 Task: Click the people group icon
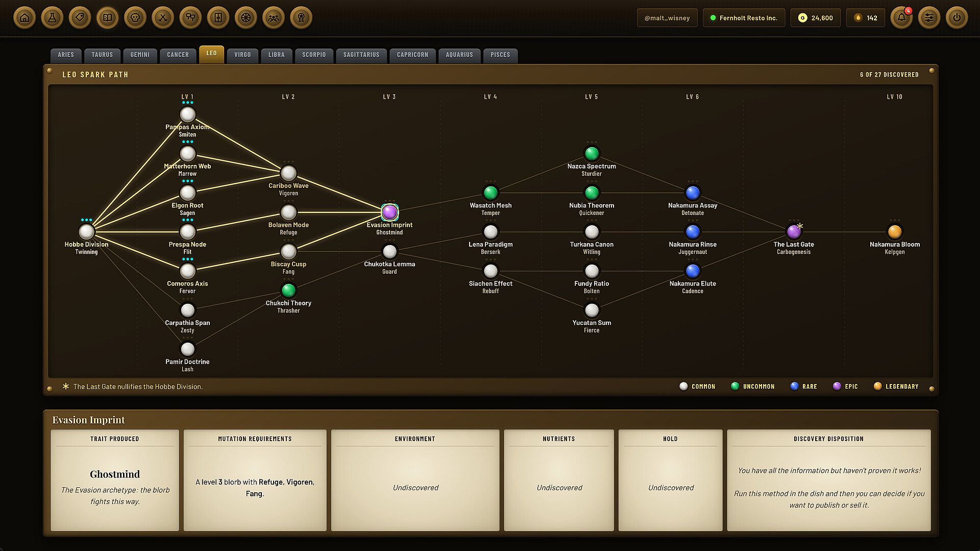pyautogui.click(x=274, y=18)
